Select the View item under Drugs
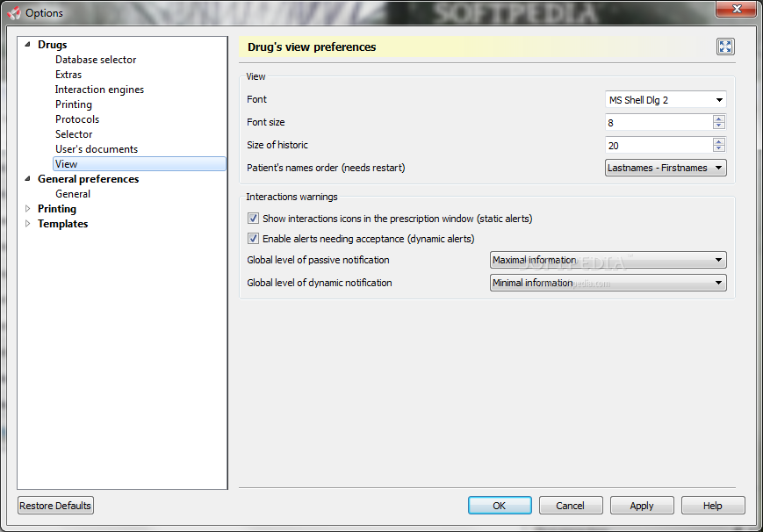Screen dimensions: 763x532 click(x=140, y=164)
